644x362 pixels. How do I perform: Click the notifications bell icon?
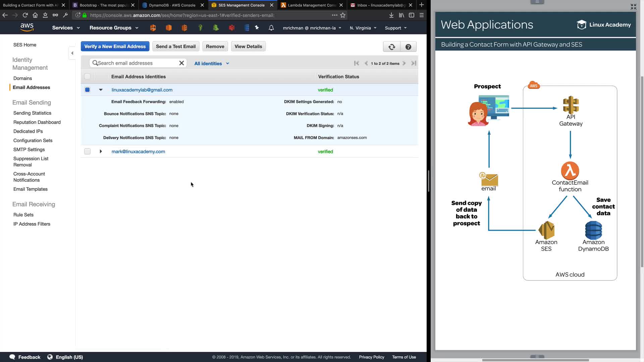[x=271, y=28]
